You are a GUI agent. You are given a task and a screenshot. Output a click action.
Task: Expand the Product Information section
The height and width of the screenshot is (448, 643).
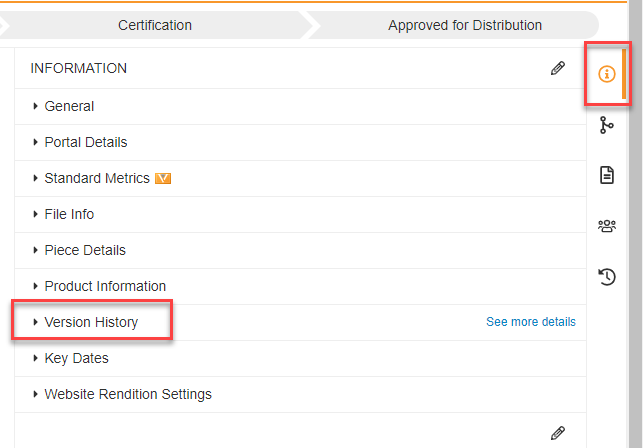pyautogui.click(x=105, y=286)
